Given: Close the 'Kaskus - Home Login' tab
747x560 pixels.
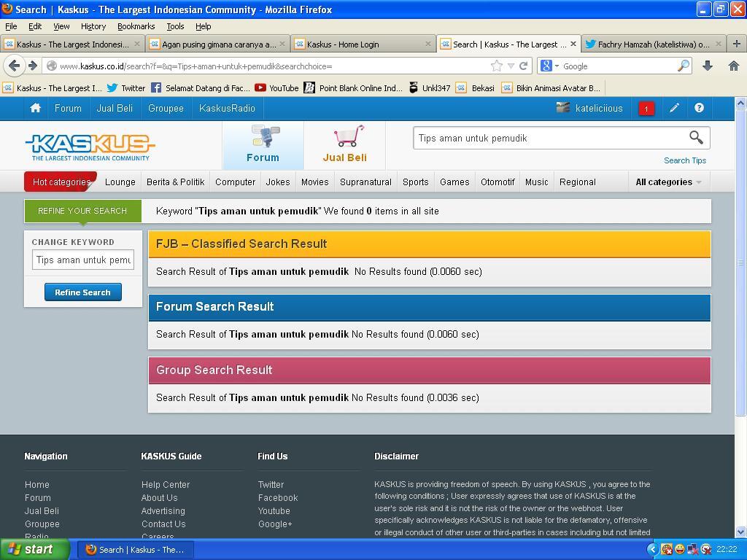Looking at the screenshot, I should click(x=427, y=44).
